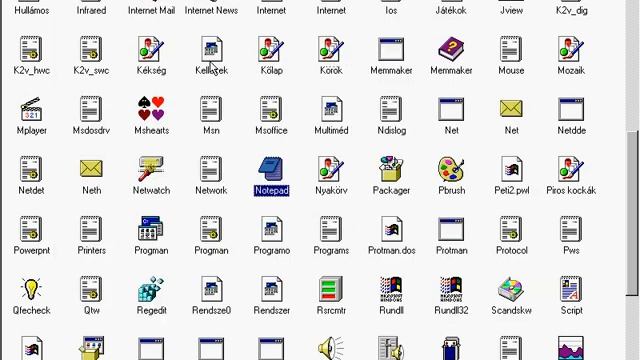Select the K2v_hwc settings file icon
This screenshot has height=360, width=640.
31,49
